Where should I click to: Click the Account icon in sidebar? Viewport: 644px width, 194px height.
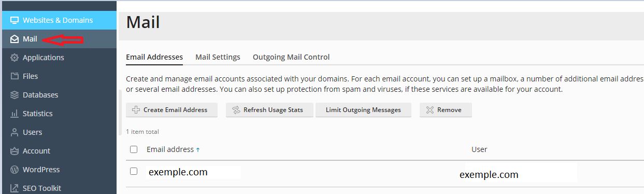[15, 151]
